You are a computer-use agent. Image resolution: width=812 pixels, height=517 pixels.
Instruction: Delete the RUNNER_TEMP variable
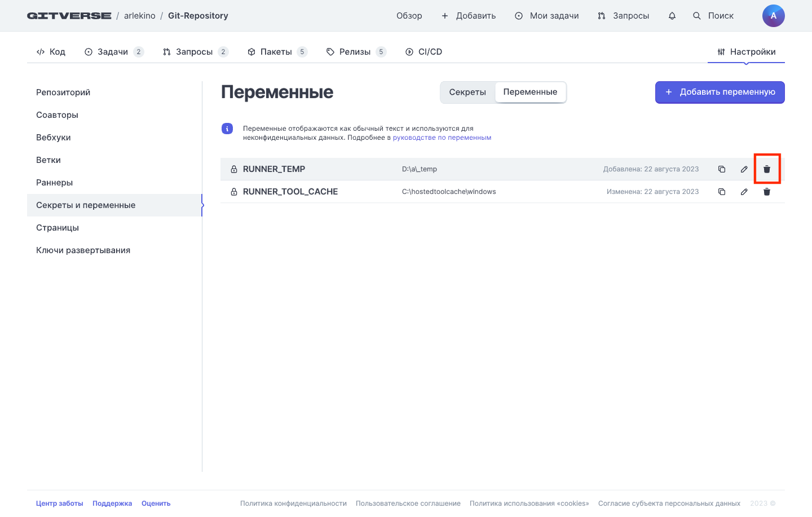766,169
